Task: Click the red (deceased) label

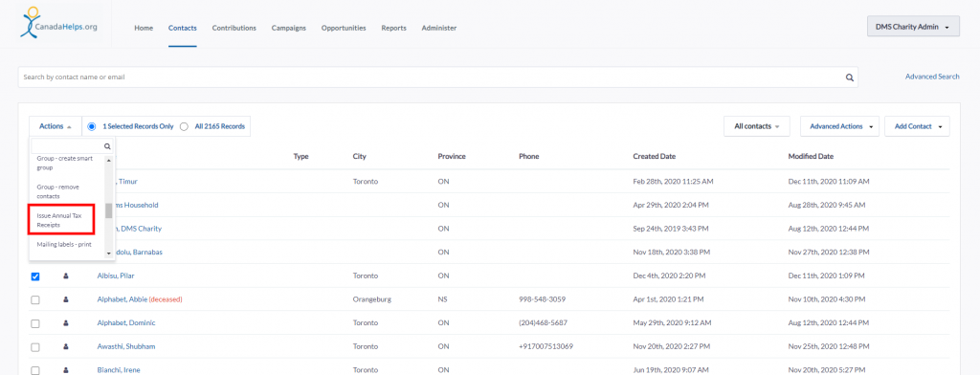Action: coord(165,299)
